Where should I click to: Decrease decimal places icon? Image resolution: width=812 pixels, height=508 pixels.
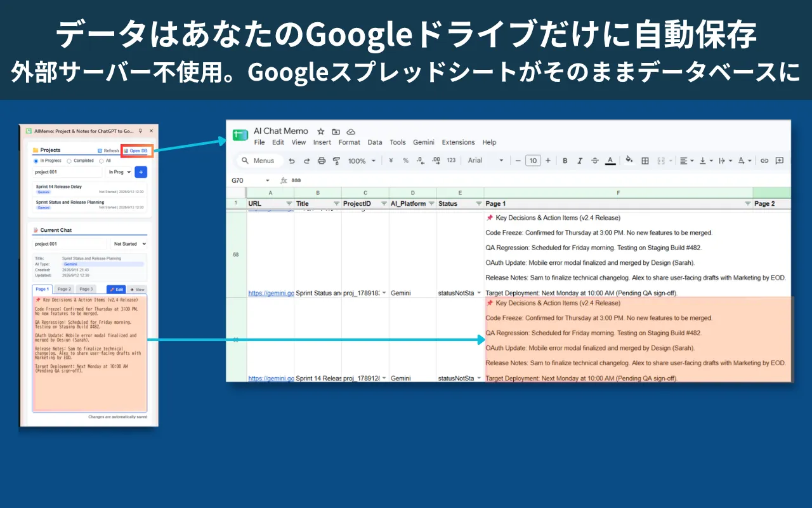420,161
